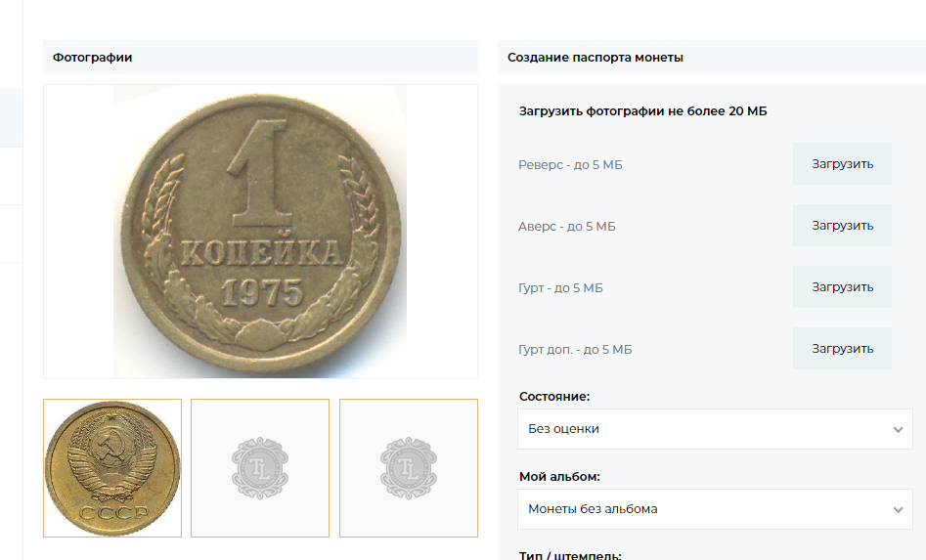
Task: Click the Реверс - до 5 МБ label
Action: (570, 165)
